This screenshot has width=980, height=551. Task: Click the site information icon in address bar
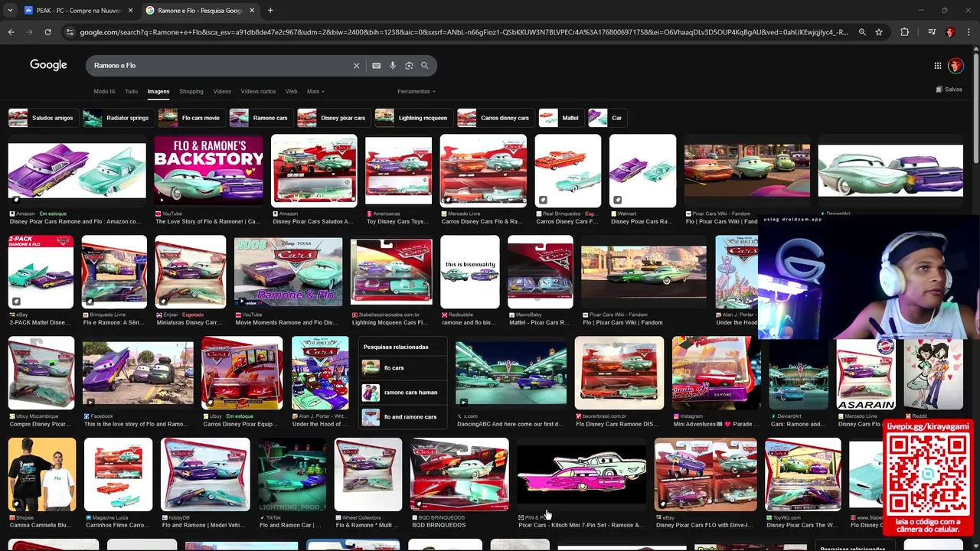click(70, 32)
